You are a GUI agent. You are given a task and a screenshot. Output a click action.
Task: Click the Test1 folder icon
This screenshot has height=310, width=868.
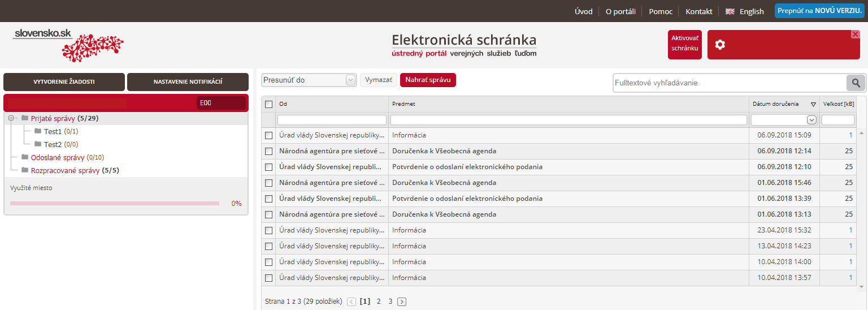(x=38, y=131)
